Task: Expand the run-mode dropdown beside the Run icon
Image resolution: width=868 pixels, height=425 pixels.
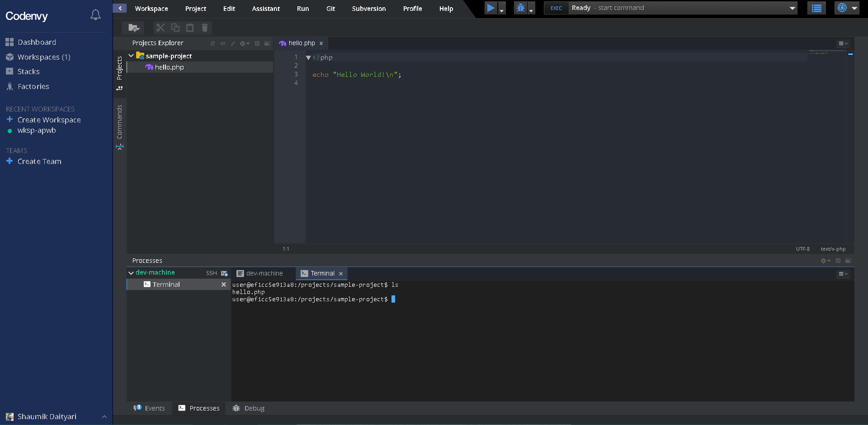Action: 502,9
